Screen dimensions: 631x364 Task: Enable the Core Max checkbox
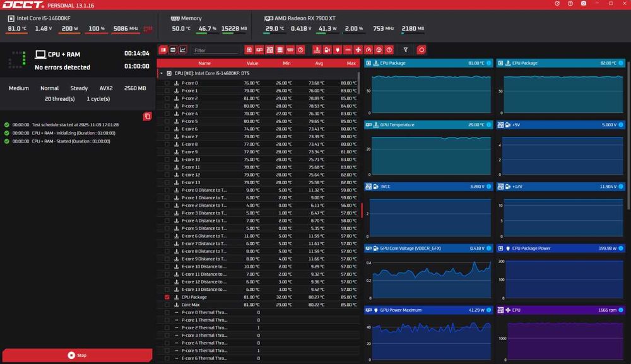pyautogui.click(x=167, y=305)
